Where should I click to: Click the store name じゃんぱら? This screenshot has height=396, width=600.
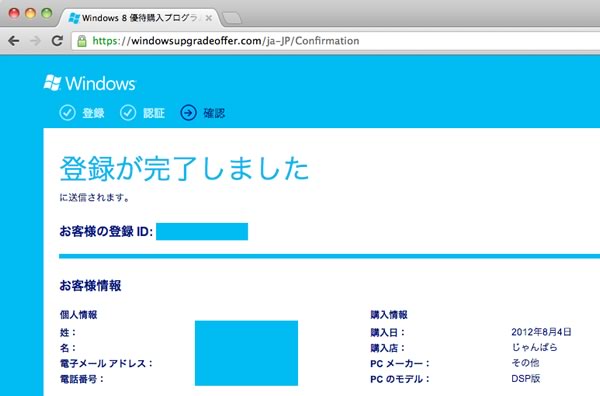click(535, 347)
